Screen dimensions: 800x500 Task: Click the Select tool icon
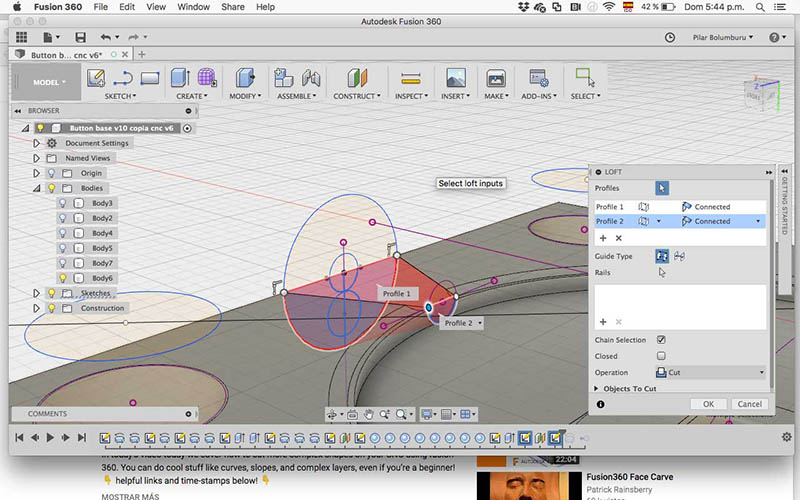click(x=585, y=78)
